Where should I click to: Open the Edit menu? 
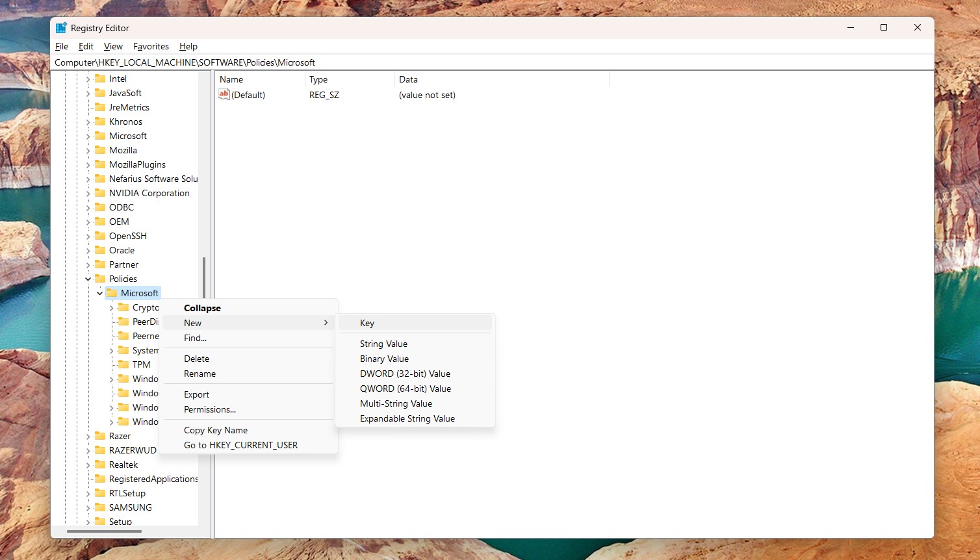tap(86, 46)
